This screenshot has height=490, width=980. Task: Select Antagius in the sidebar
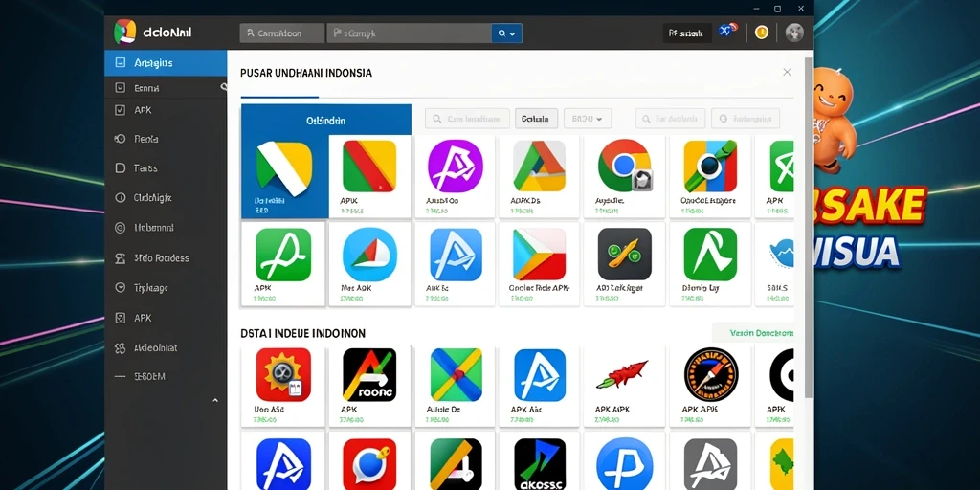point(166,63)
